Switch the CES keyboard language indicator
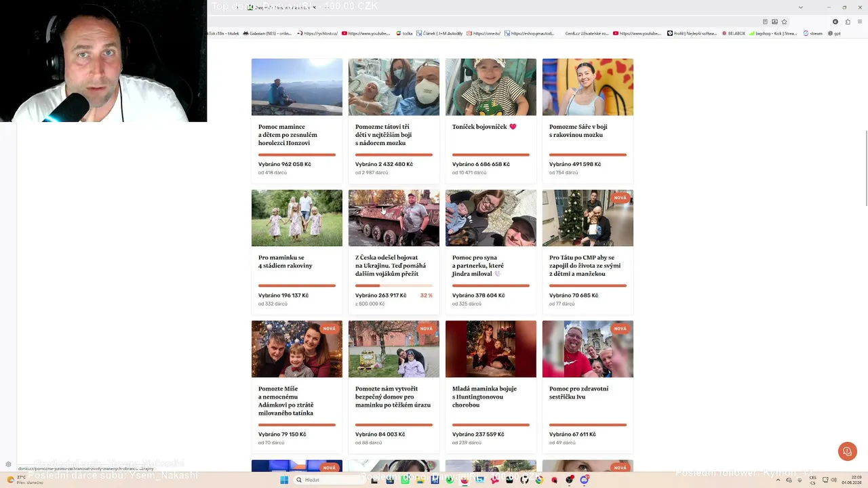 (x=812, y=480)
